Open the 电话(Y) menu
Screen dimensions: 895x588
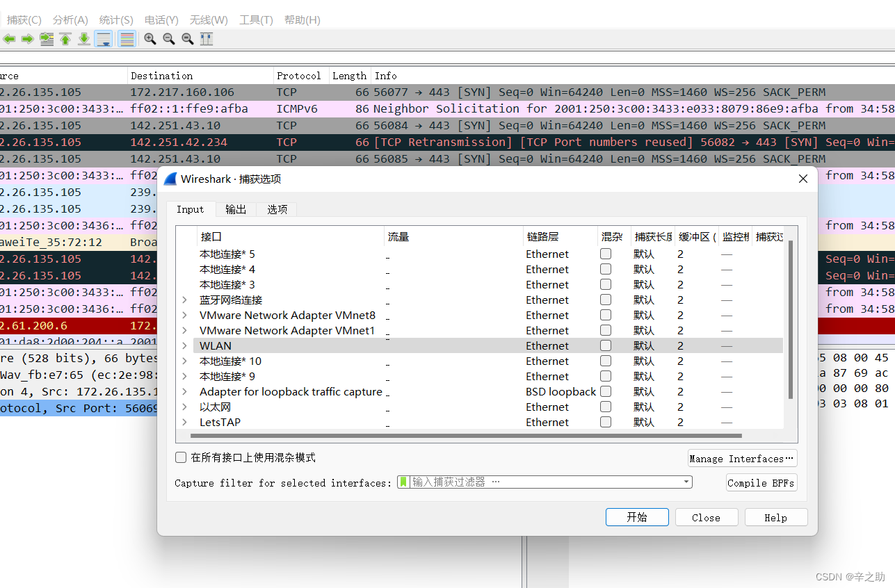tap(161, 20)
